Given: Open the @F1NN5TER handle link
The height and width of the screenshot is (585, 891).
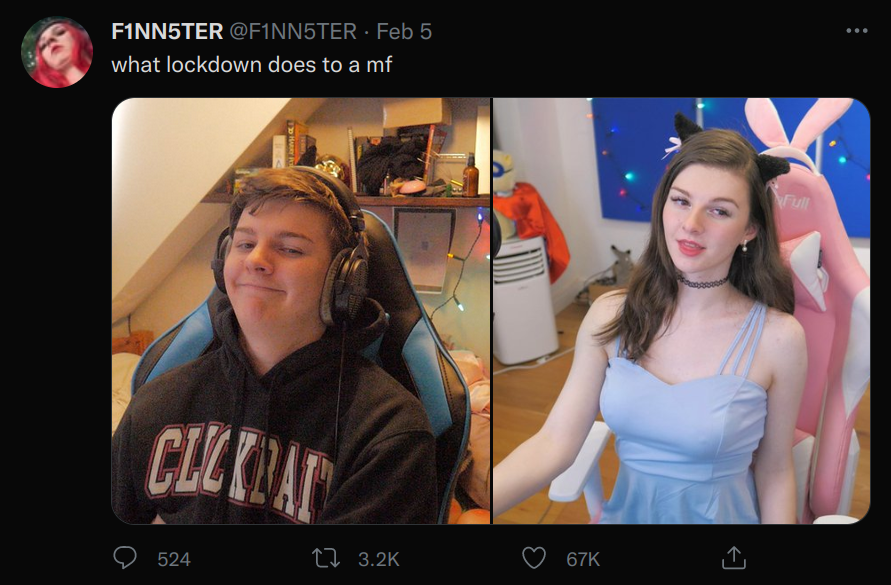Looking at the screenshot, I should (293, 31).
